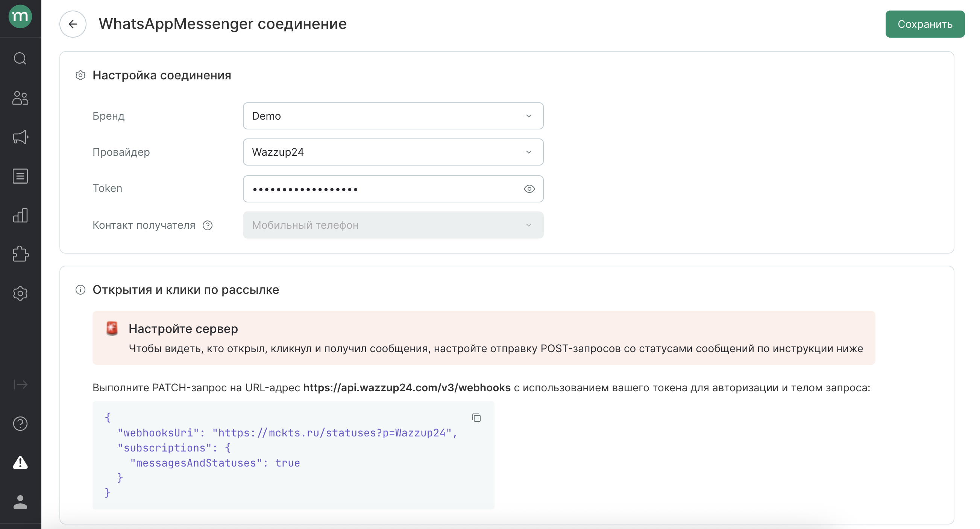Viewport: 980px width, 529px height.
Task: Open help via the question mark sidebar icon
Action: coord(20,424)
